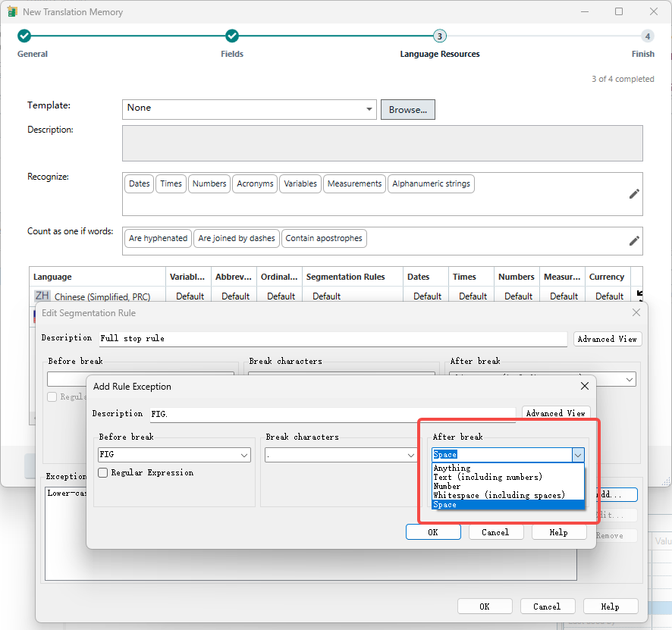672x630 pixels.
Task: Toggle the Variables recognize chip
Action: click(x=300, y=183)
